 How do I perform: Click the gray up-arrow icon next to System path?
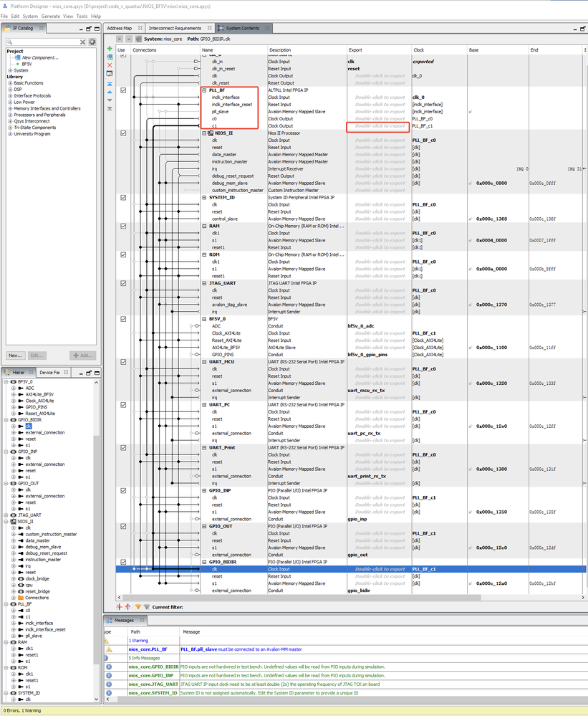pyautogui.click(x=129, y=39)
